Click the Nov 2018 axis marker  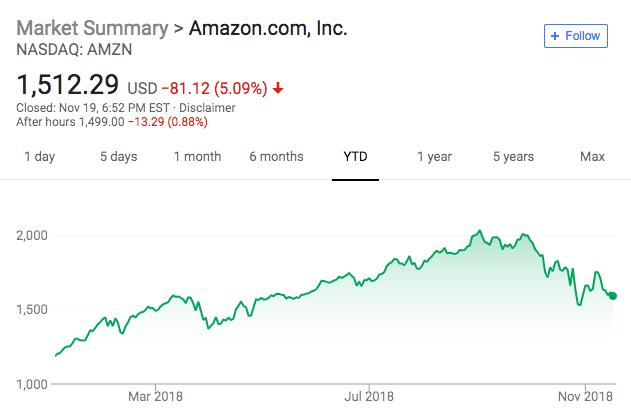tap(585, 396)
